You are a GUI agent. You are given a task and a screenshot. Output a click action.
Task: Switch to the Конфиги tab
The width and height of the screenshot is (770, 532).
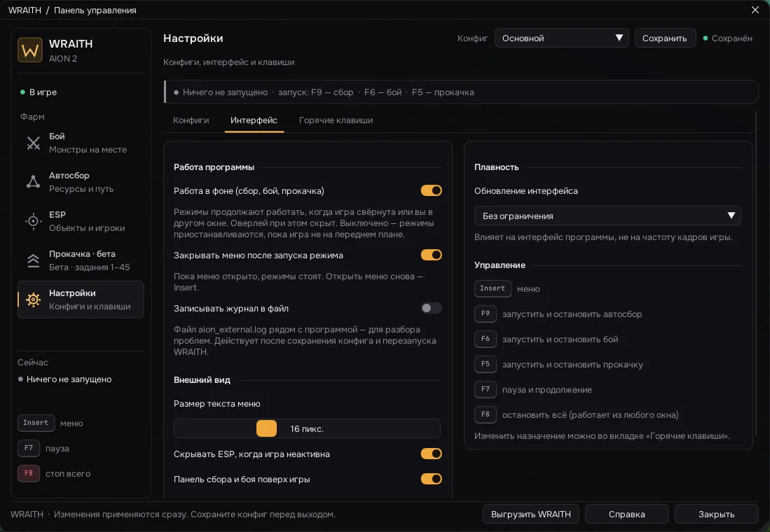[x=191, y=120]
